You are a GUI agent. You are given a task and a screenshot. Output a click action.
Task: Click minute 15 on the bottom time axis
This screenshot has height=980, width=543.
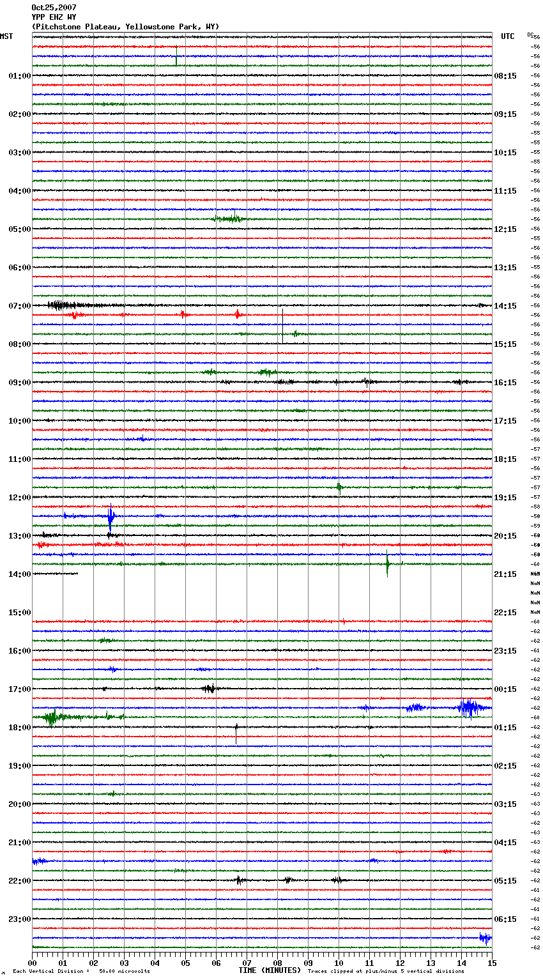492,963
